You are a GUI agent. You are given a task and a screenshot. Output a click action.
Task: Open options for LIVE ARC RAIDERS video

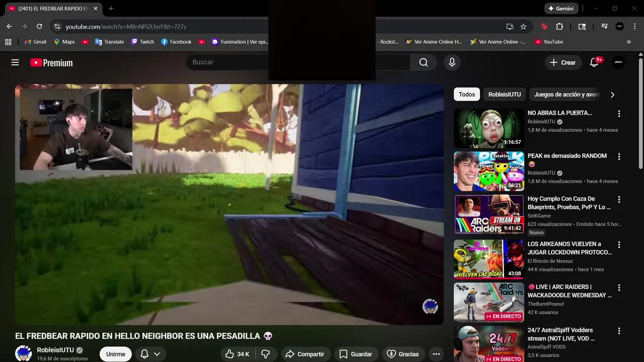tap(619, 288)
